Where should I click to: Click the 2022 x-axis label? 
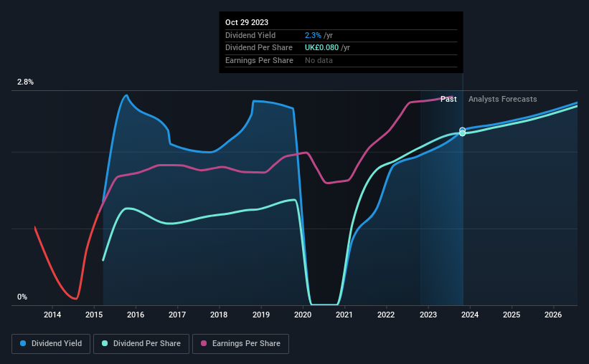click(x=386, y=315)
